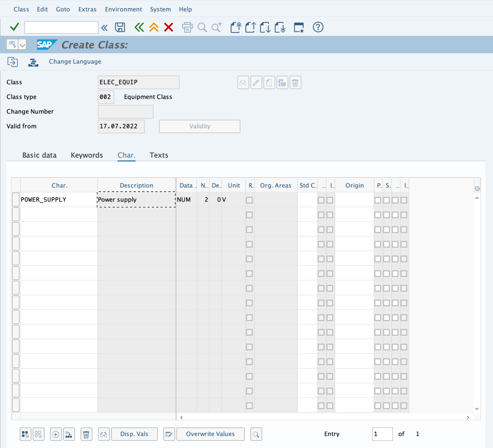
Task: Tick the first Origin checkbox in POWER_SUPPLY row
Action: click(378, 199)
